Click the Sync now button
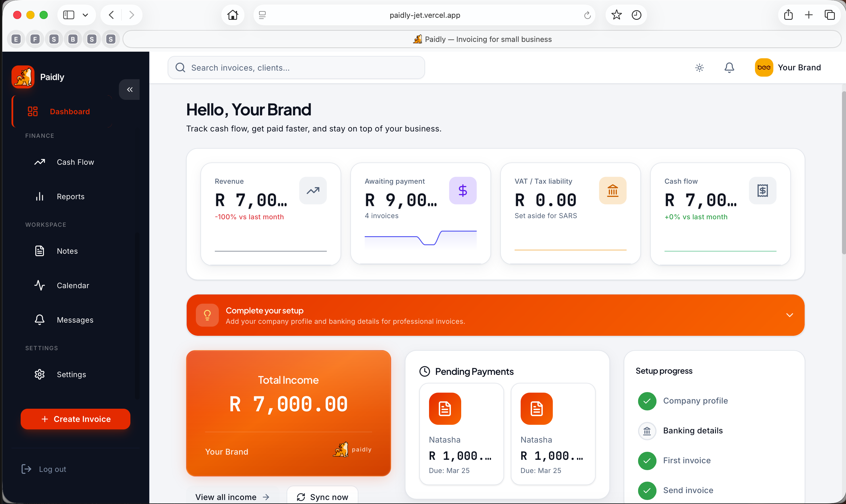This screenshot has height=504, width=846. [322, 497]
